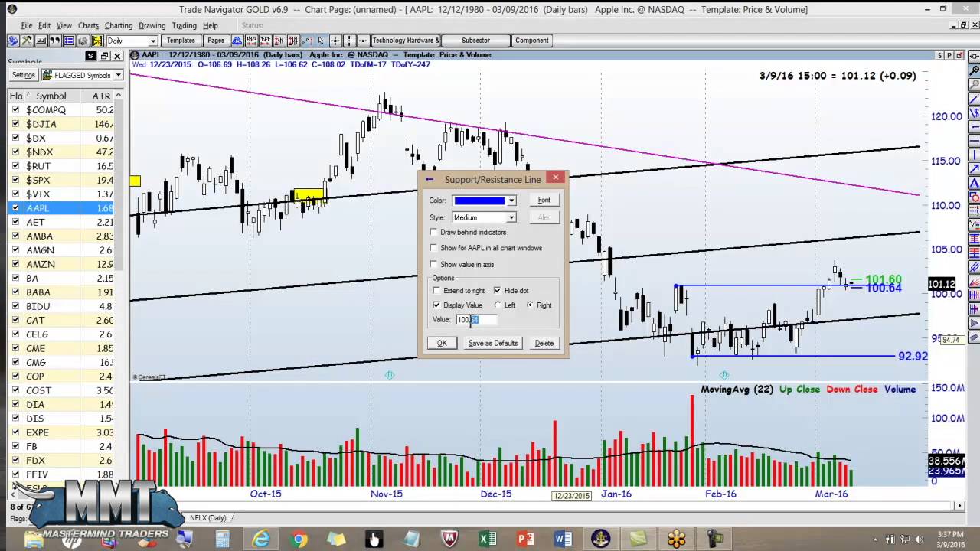Toggle the Display Value checkbox
Viewport: 980px width, 551px height.
437,305
